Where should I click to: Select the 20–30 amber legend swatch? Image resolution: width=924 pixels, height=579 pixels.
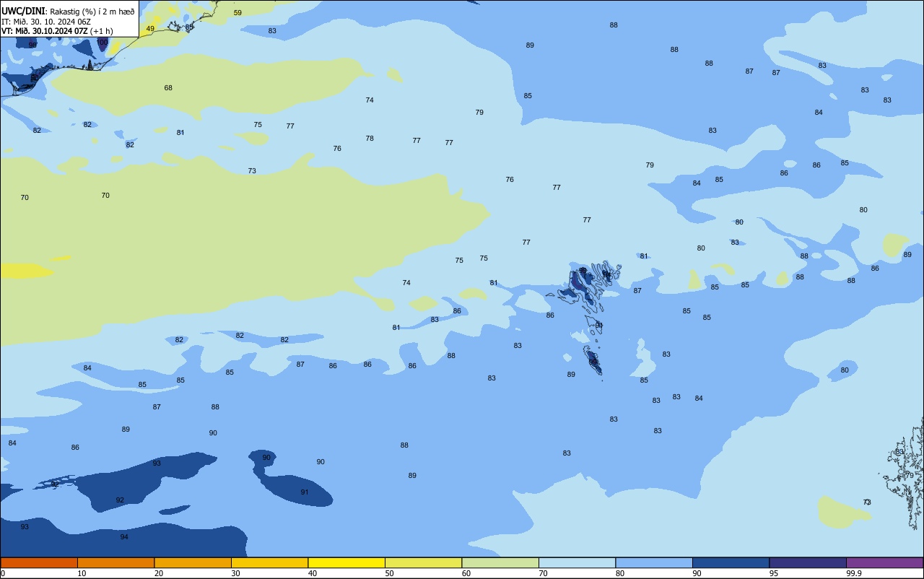(193, 562)
